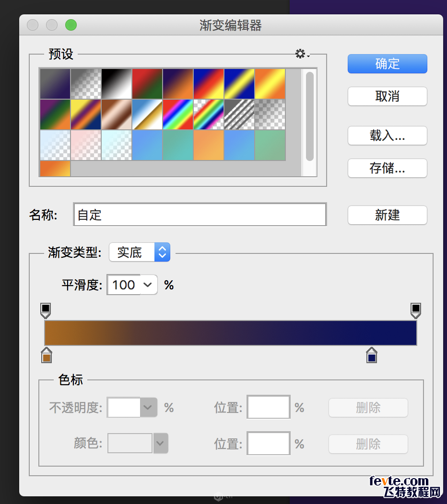The height and width of the screenshot is (504, 447).
Task: Open the 不透明度 dropdown arrow
Action: pyautogui.click(x=148, y=407)
